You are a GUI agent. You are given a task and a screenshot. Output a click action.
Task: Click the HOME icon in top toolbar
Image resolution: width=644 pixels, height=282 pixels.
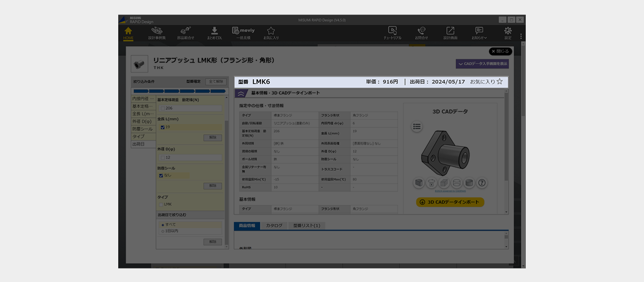click(x=128, y=33)
